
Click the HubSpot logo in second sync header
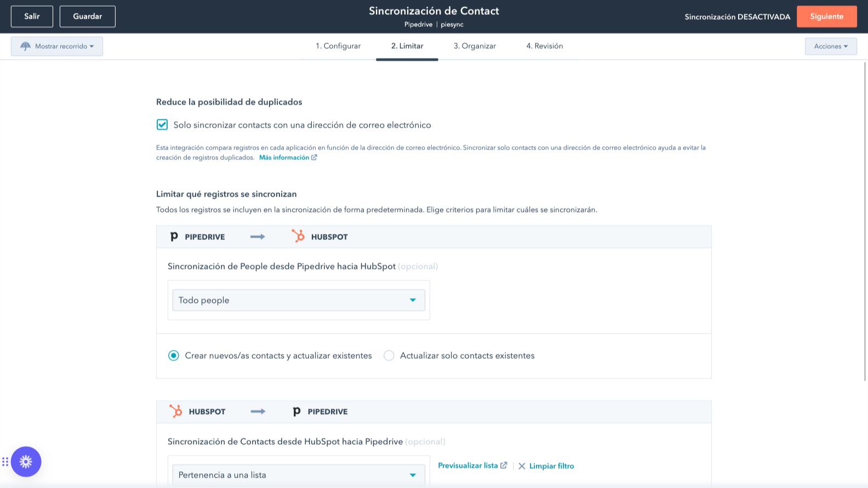coord(175,411)
